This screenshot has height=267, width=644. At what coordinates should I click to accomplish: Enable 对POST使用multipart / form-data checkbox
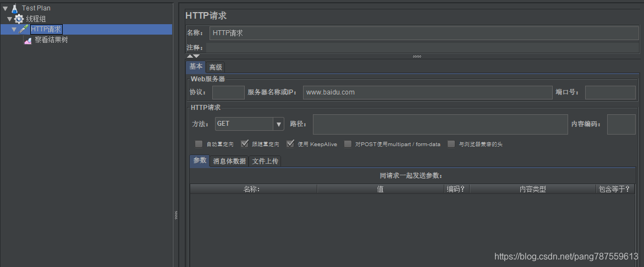348,144
